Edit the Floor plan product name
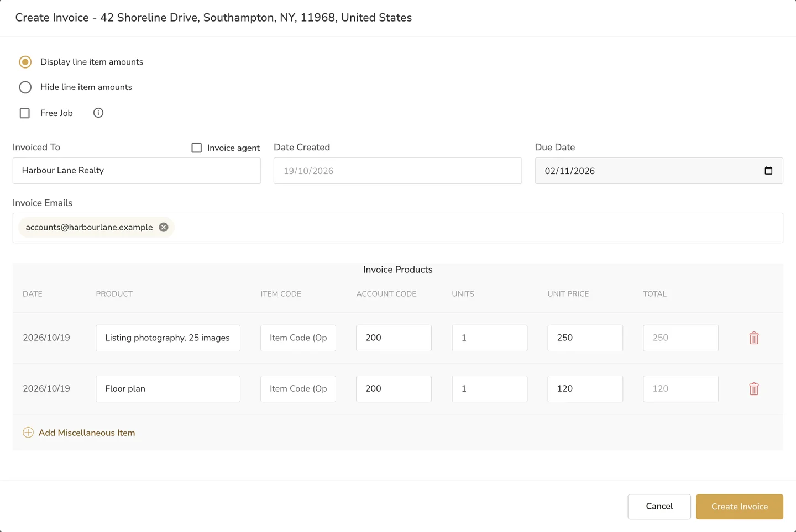This screenshot has height=532, width=796. (168, 389)
